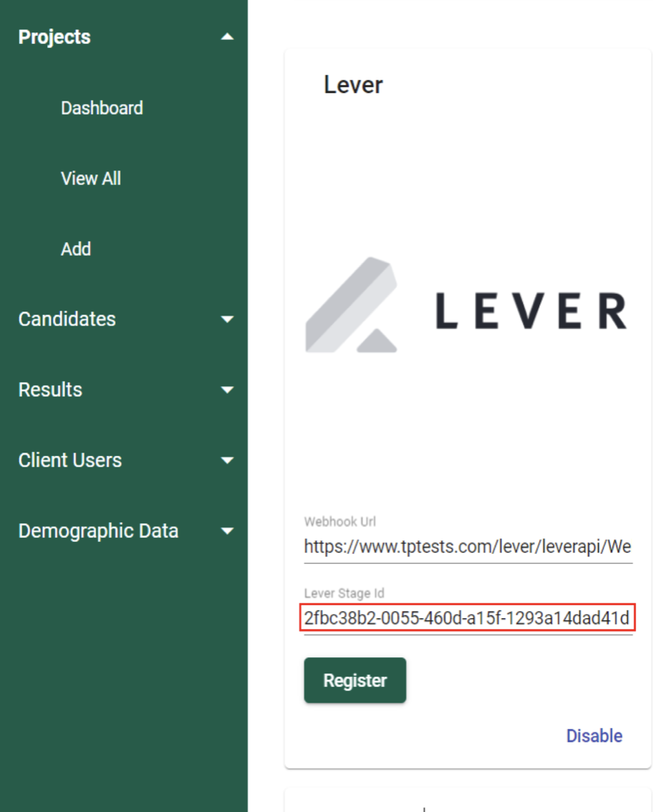653x812 pixels.
Task: Click the Projects sidebar heading text
Action: click(55, 37)
